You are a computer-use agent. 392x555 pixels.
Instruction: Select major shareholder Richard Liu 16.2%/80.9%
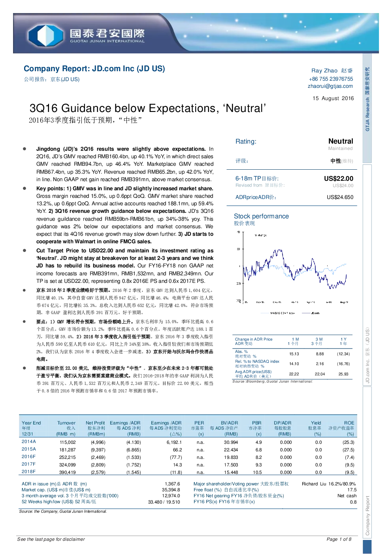329,484
